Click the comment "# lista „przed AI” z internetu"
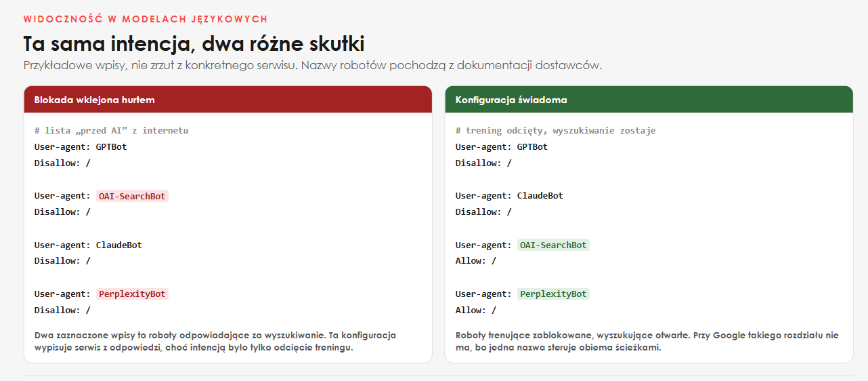The height and width of the screenshot is (381, 868). (x=112, y=130)
